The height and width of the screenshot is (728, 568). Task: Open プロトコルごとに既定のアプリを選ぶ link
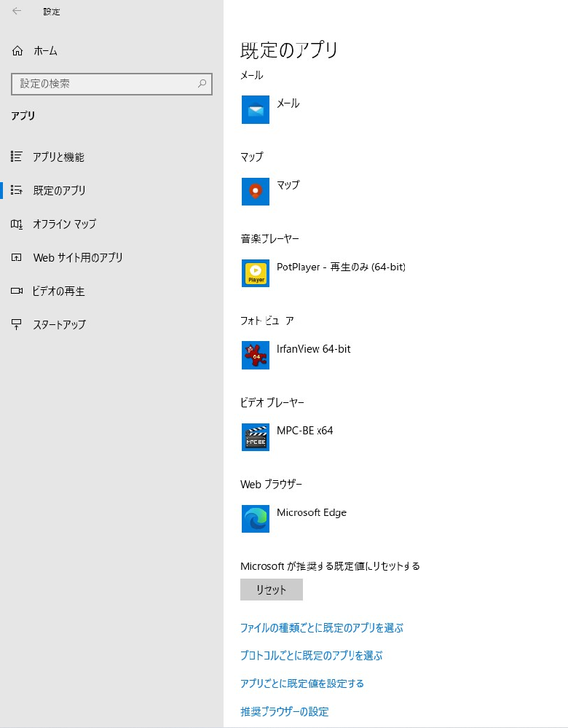[x=312, y=656]
